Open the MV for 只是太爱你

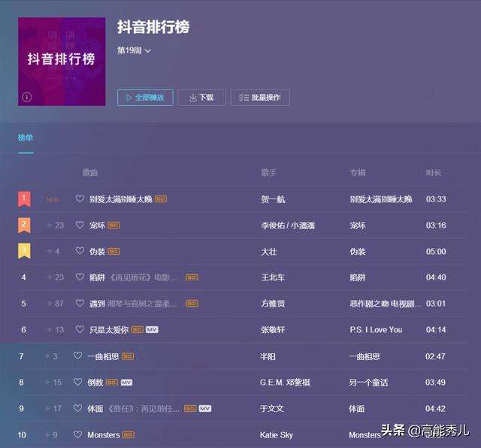click(x=152, y=329)
